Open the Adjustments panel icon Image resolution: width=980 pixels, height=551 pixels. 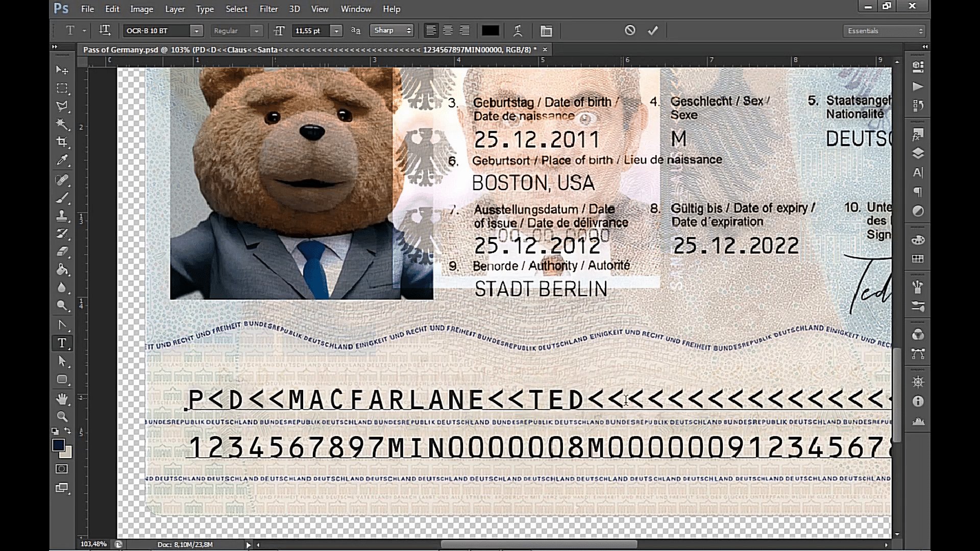click(x=918, y=211)
